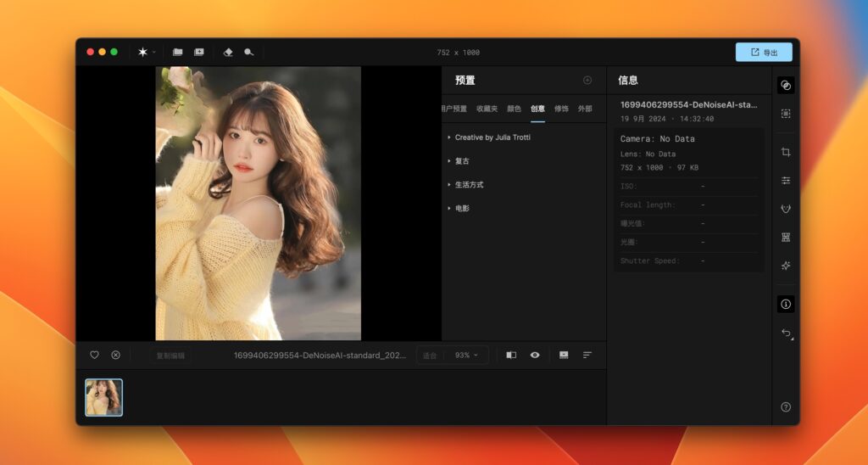Image resolution: width=868 pixels, height=465 pixels.
Task: Click the 曝光值 row
Action: point(688,223)
